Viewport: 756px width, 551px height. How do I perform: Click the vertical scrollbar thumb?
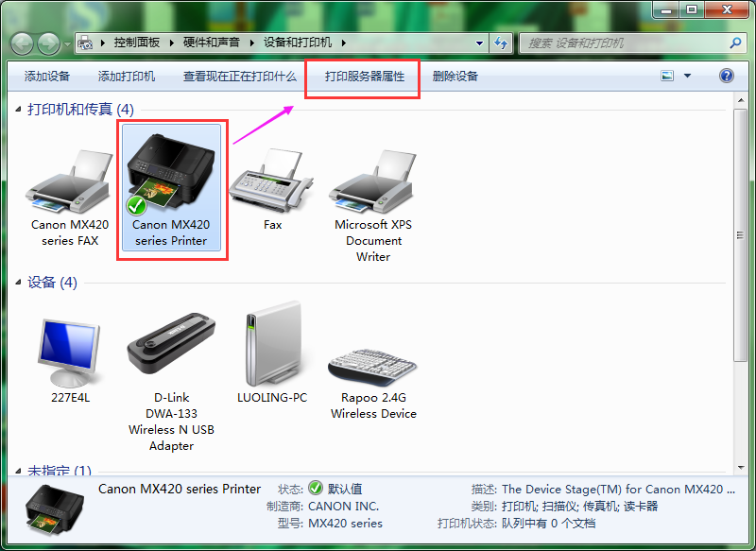[741, 234]
